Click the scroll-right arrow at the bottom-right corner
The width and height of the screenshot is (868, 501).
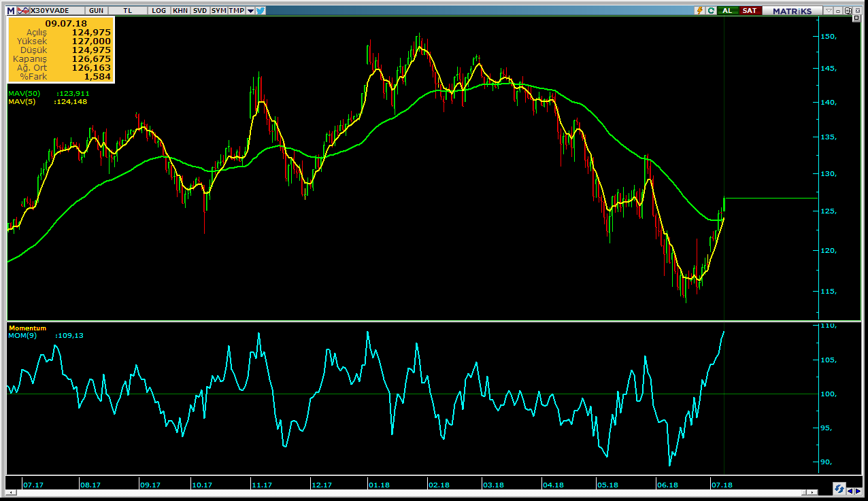click(x=858, y=491)
